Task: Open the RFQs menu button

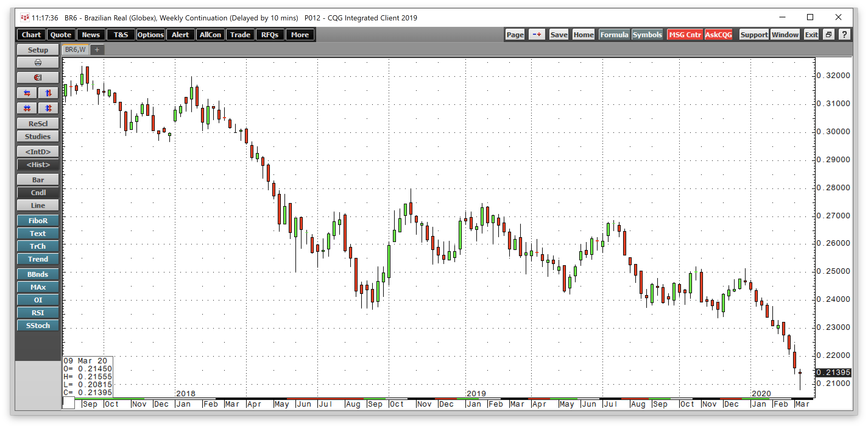Action: pos(270,35)
